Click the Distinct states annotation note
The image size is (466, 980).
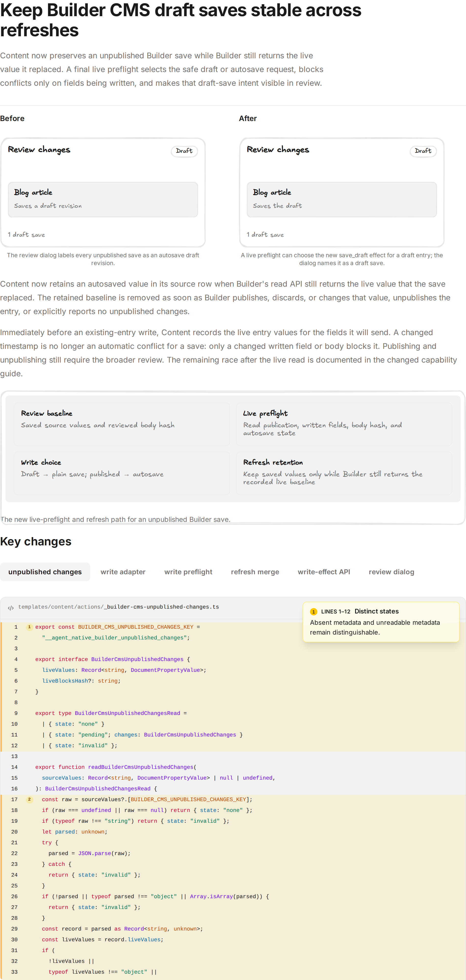(381, 622)
